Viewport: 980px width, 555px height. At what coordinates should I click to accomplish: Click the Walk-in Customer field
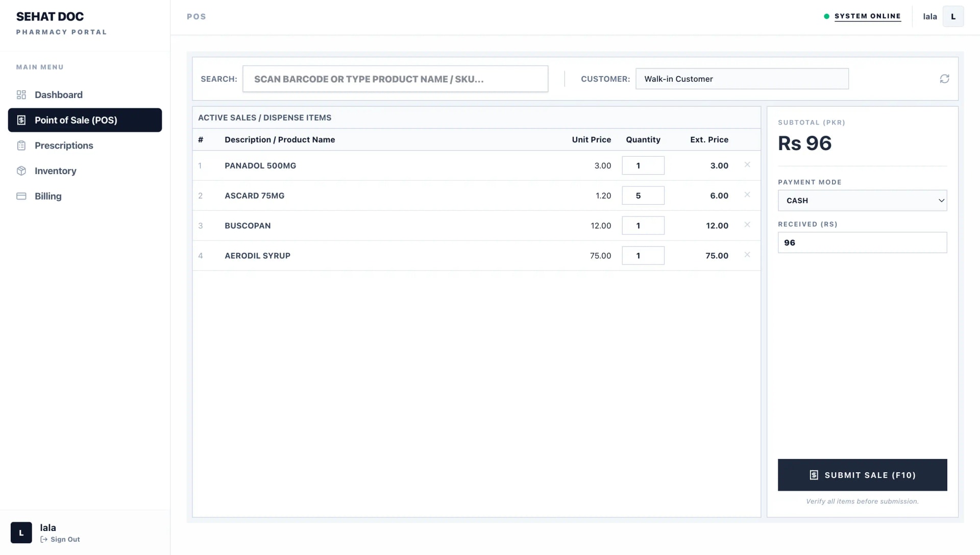(742, 79)
